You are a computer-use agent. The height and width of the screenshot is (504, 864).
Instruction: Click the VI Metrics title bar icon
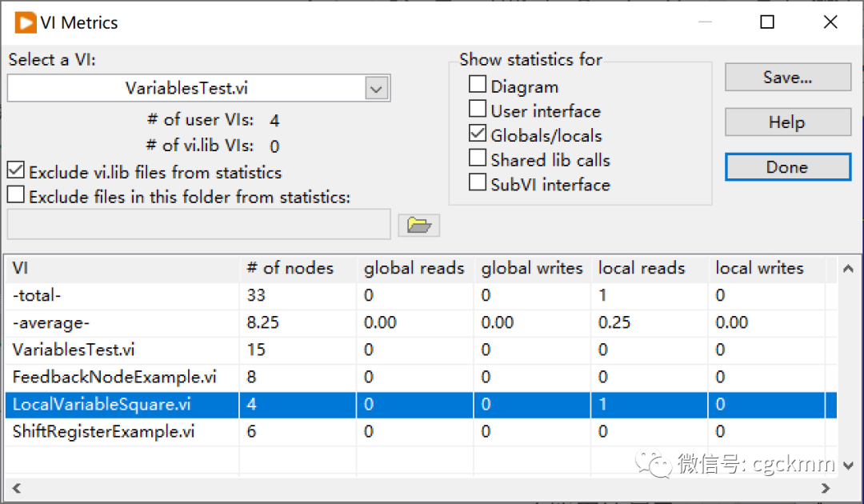pyautogui.click(x=25, y=22)
